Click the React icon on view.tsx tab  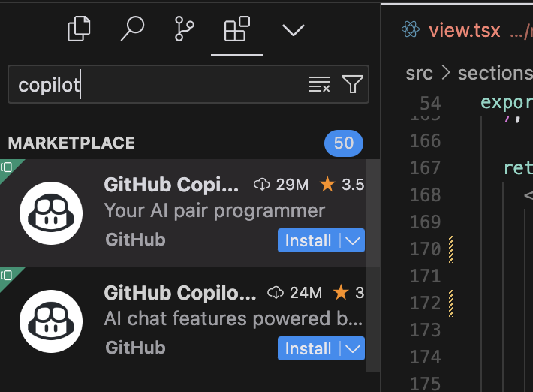click(411, 29)
